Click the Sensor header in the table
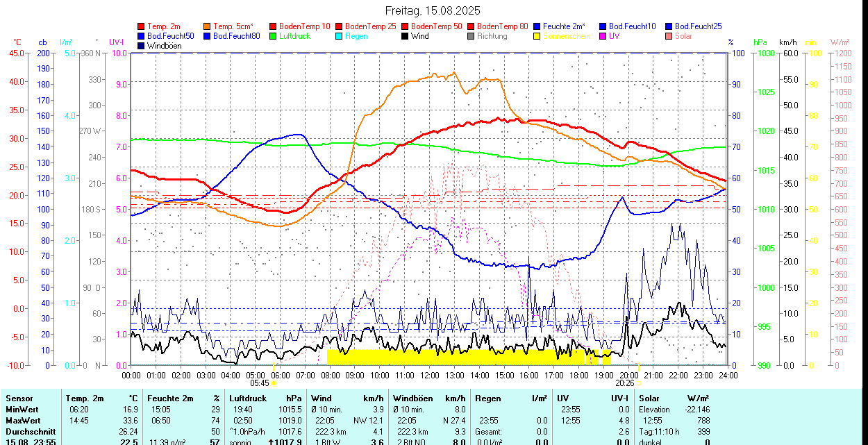This screenshot has width=868, height=445. point(19,398)
